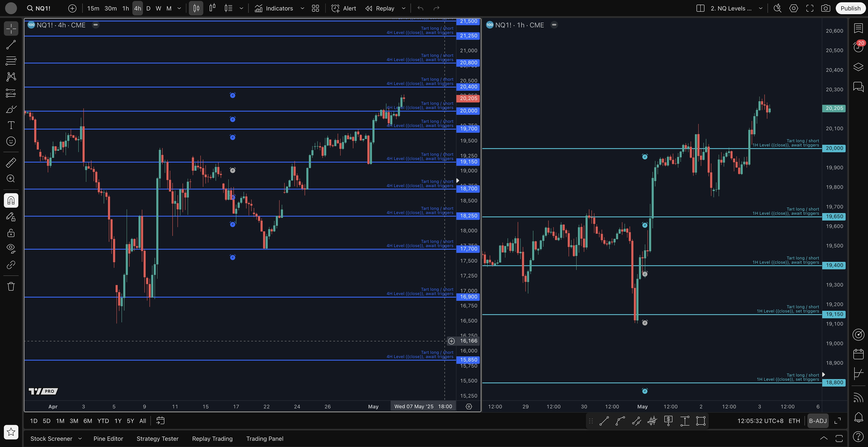This screenshot has height=447, width=868.
Task: Toggle B-ADJ contract adjustment
Action: tap(818, 421)
